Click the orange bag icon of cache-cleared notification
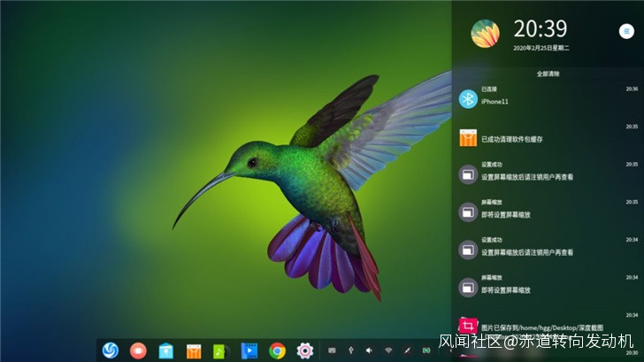The height and width of the screenshot is (362, 644). coord(468,138)
